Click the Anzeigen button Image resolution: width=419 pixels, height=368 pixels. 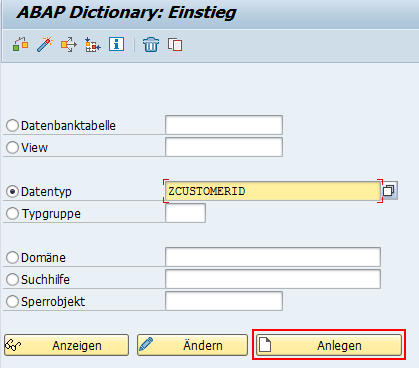[66, 345]
